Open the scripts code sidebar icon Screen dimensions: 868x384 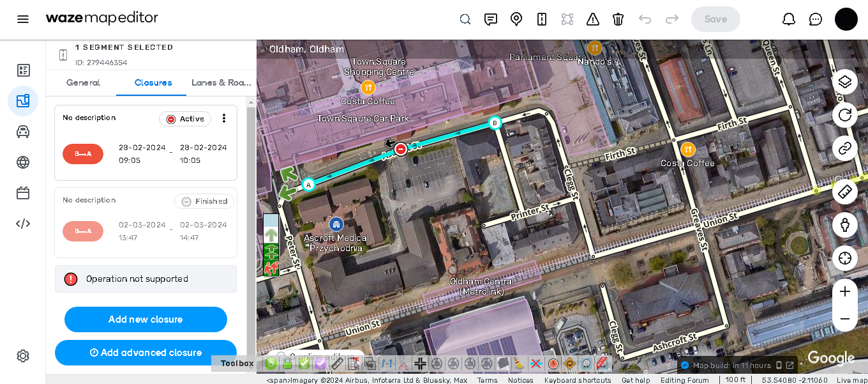click(23, 224)
